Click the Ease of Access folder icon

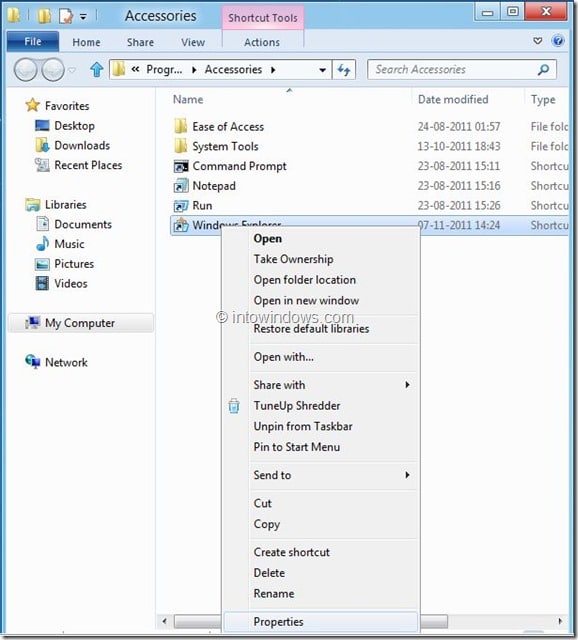click(x=180, y=127)
